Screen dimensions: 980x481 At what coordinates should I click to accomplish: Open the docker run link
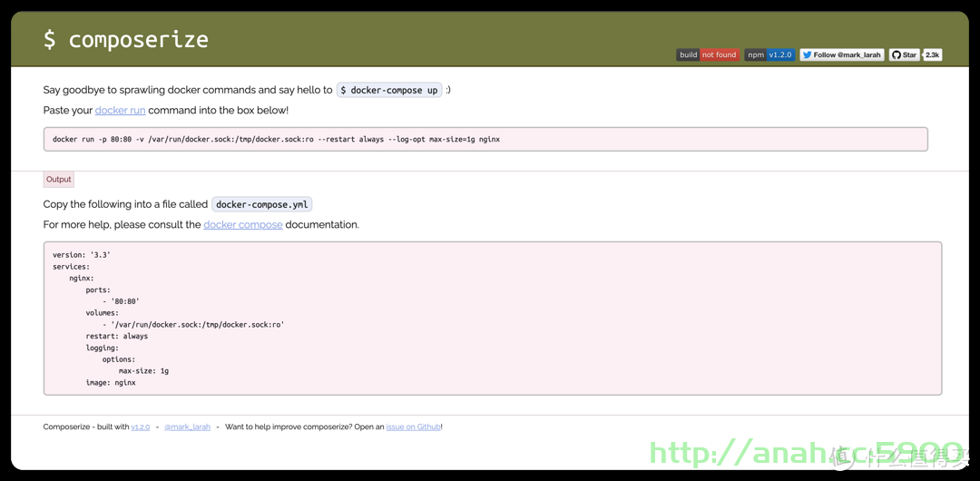click(120, 110)
